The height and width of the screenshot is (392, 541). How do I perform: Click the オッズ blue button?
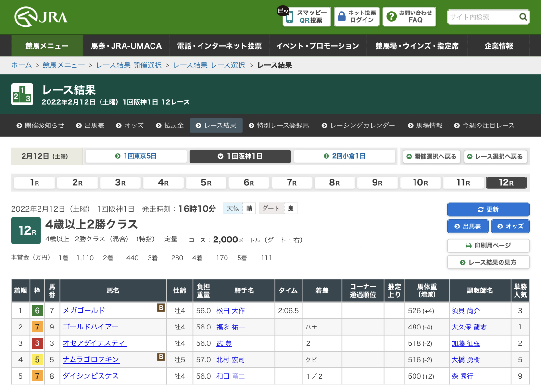pyautogui.click(x=510, y=226)
